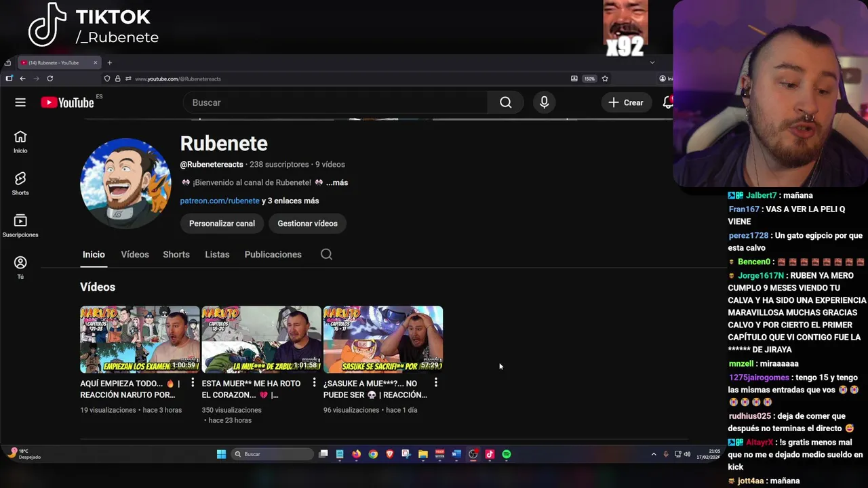Click the @Rubenetereacts handle text
Screen dimensions: 868x488
(212, 165)
